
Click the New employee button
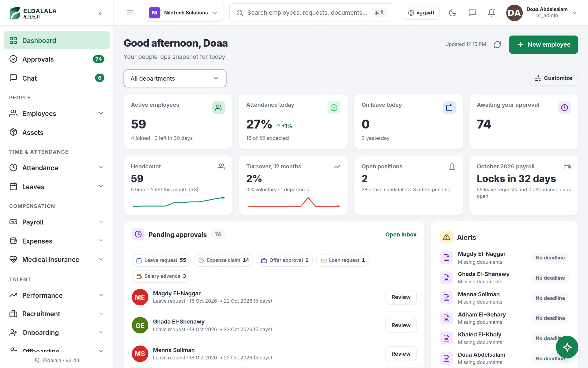tap(543, 45)
